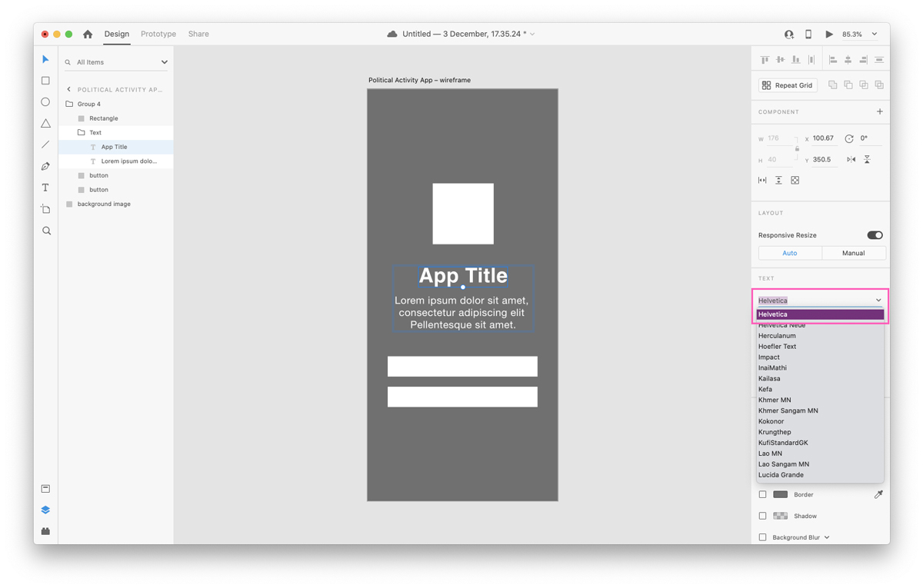Select the Pen tool
This screenshot has height=588, width=923.
(x=45, y=166)
